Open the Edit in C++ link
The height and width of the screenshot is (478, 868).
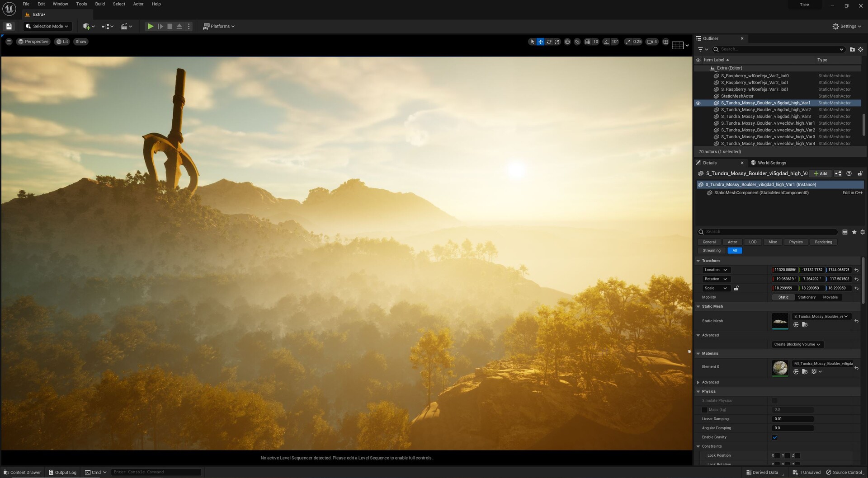852,193
